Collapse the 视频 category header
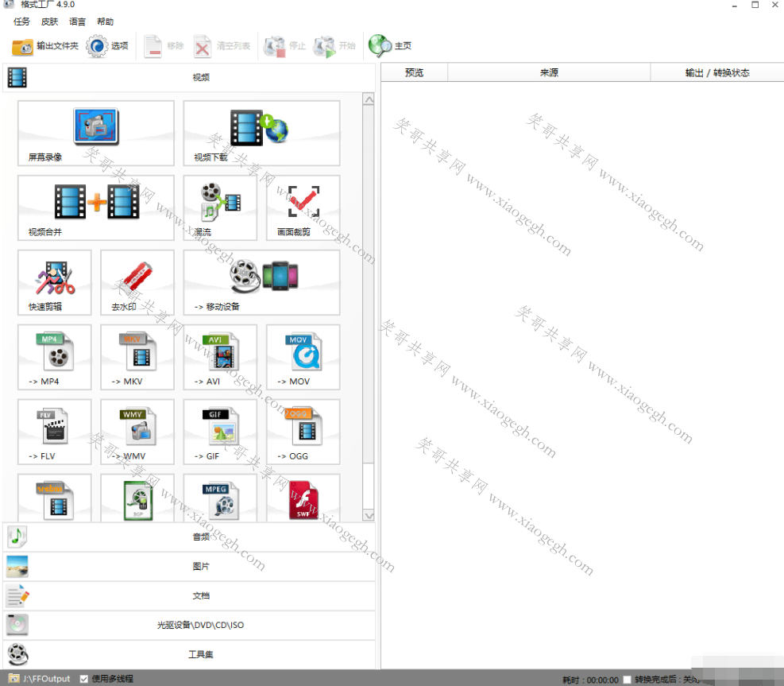Screen dimensions: 784x686 (x=189, y=78)
